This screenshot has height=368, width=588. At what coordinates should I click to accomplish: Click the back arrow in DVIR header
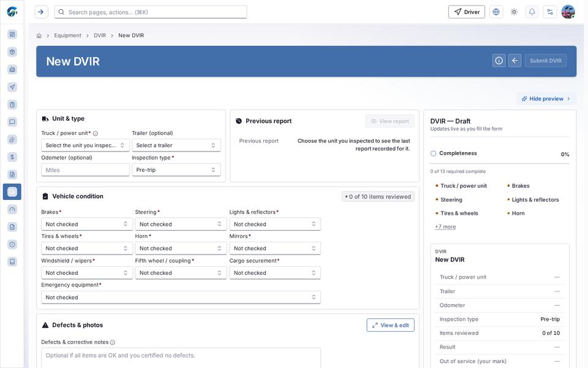pos(515,61)
